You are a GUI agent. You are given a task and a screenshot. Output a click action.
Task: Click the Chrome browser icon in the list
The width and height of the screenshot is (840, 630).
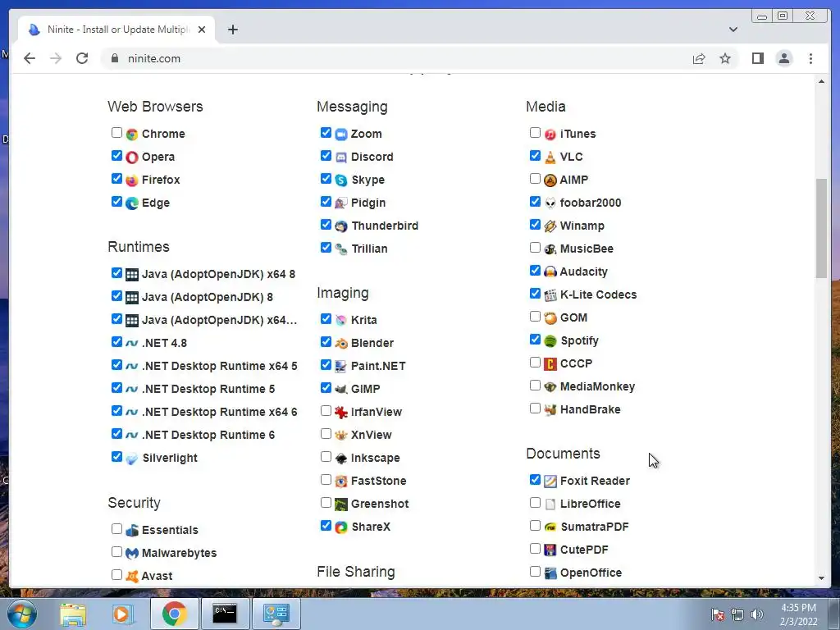point(132,135)
